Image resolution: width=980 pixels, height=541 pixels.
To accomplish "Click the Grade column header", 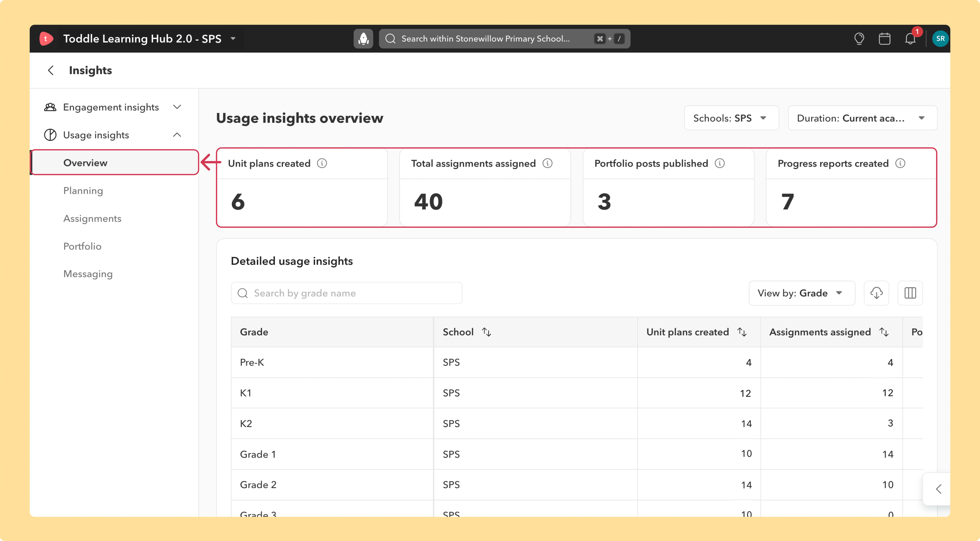I will pos(332,332).
